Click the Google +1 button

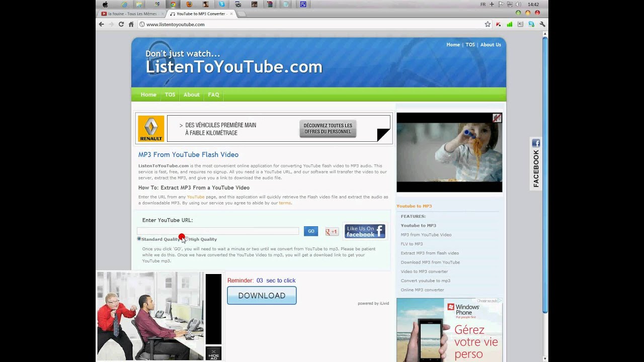click(x=332, y=232)
